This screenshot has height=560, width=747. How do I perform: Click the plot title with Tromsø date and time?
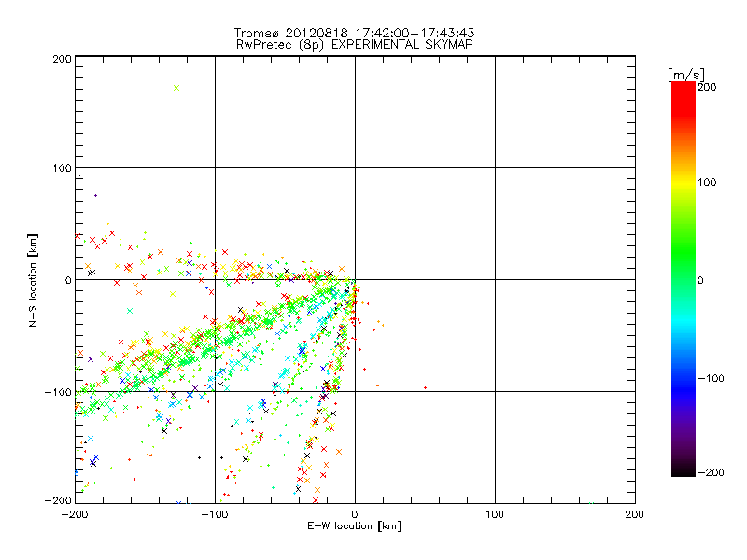(x=355, y=33)
